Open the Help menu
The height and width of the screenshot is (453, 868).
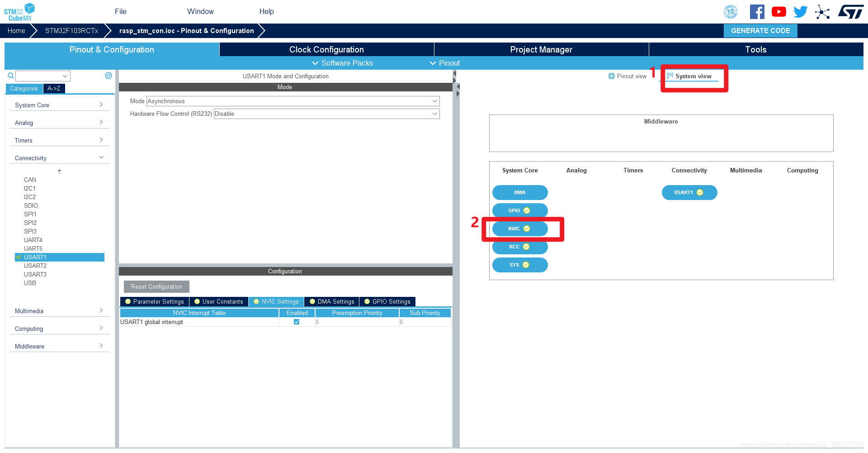pyautogui.click(x=266, y=11)
